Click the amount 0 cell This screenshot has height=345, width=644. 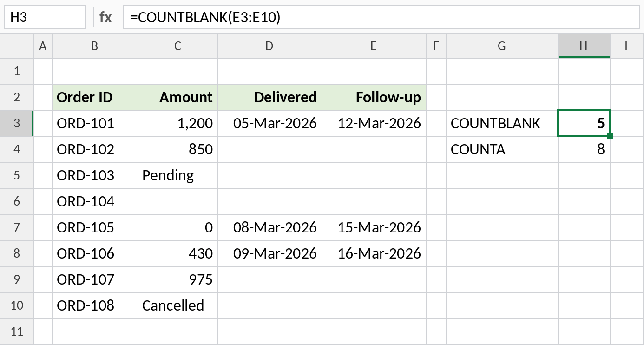(x=178, y=227)
